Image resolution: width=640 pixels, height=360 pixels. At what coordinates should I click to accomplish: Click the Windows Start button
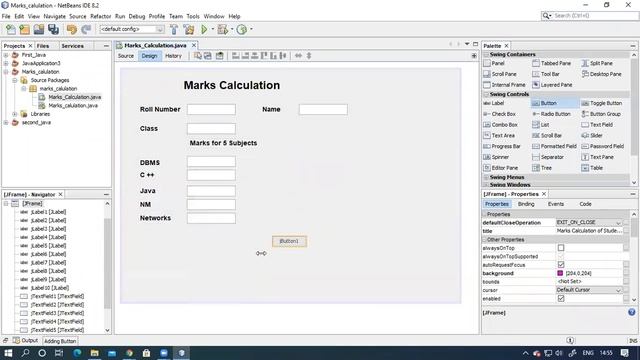[8, 353]
